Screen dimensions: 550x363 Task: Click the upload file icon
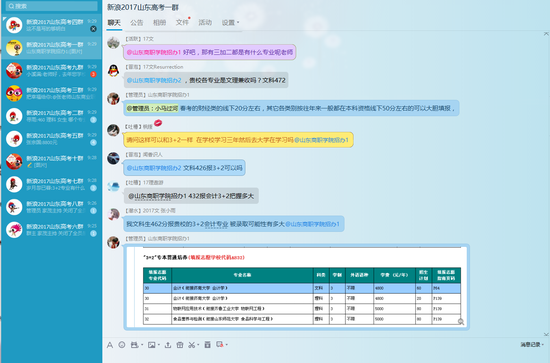coord(168,345)
